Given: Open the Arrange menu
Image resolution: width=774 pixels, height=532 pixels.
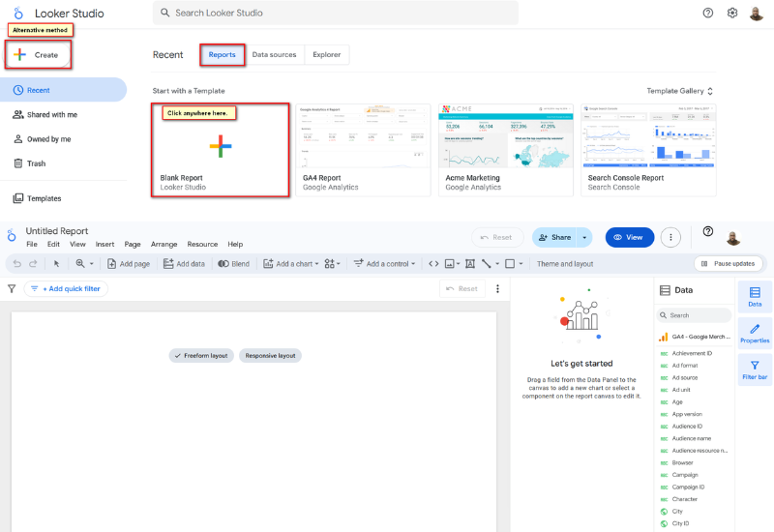Looking at the screenshot, I should coord(164,245).
